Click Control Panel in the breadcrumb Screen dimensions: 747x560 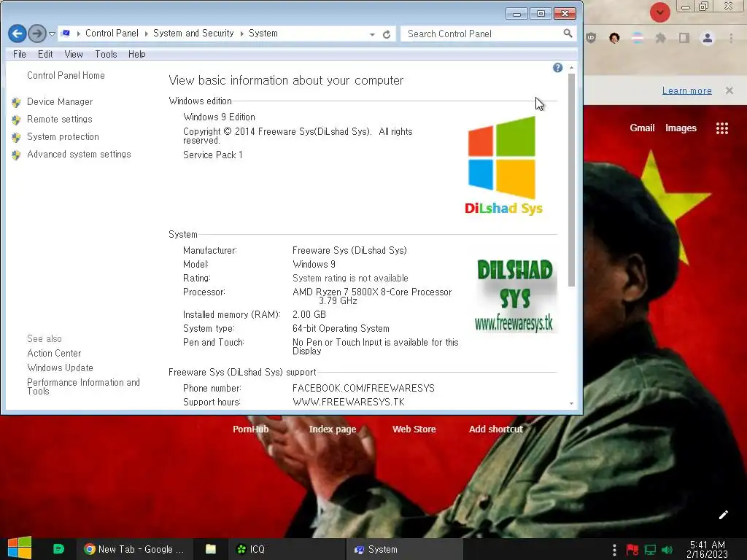coord(112,34)
